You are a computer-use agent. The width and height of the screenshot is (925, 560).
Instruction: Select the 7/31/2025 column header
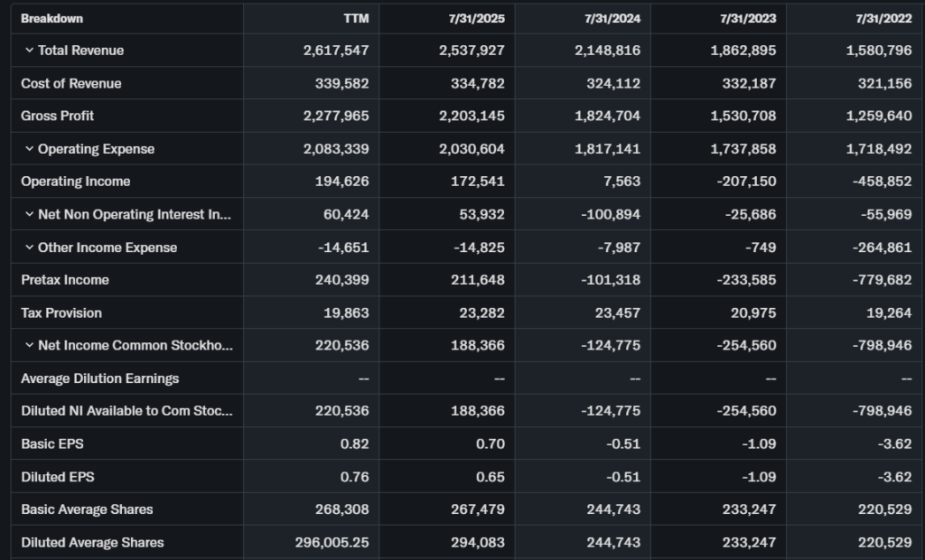pyautogui.click(x=479, y=18)
